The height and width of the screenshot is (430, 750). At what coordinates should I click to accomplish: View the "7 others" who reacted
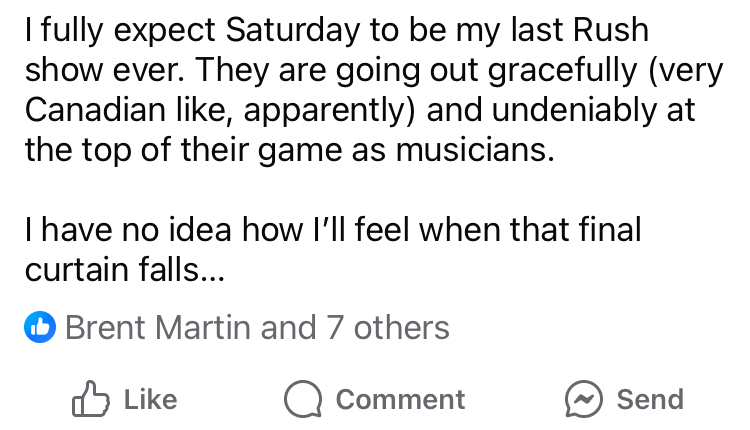click(x=386, y=327)
